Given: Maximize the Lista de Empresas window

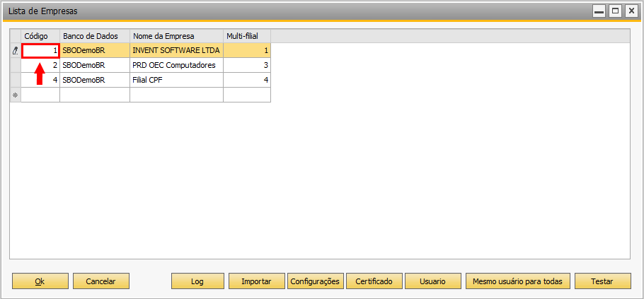Looking at the screenshot, I should click(615, 11).
